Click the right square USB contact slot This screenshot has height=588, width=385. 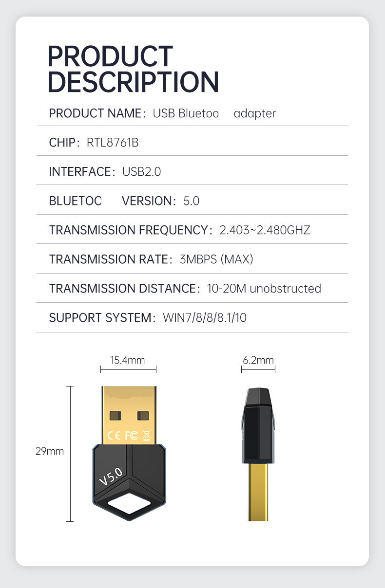click(x=143, y=415)
